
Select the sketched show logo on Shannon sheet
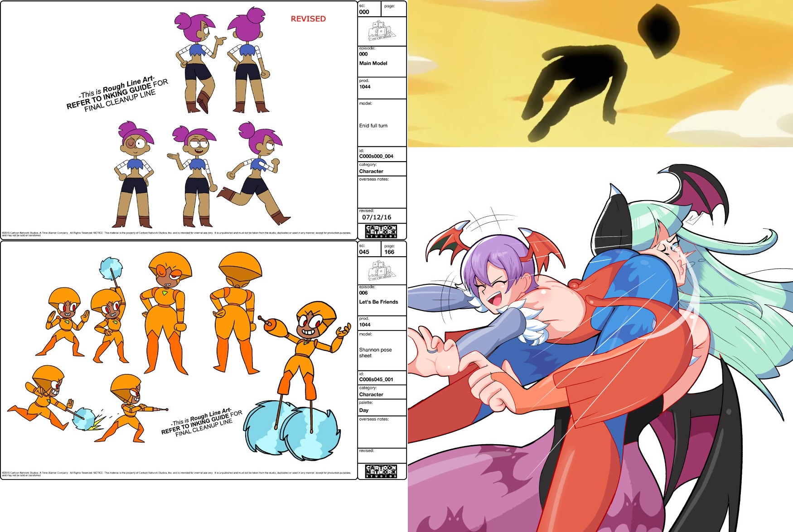pyautogui.click(x=382, y=271)
